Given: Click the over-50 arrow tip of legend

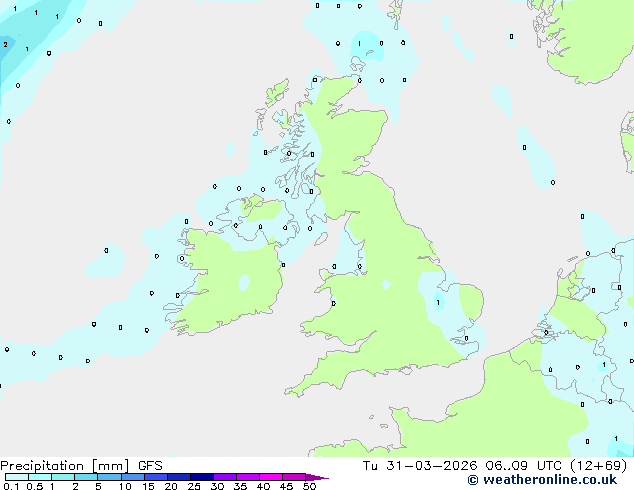Looking at the screenshot, I should coord(317,477).
